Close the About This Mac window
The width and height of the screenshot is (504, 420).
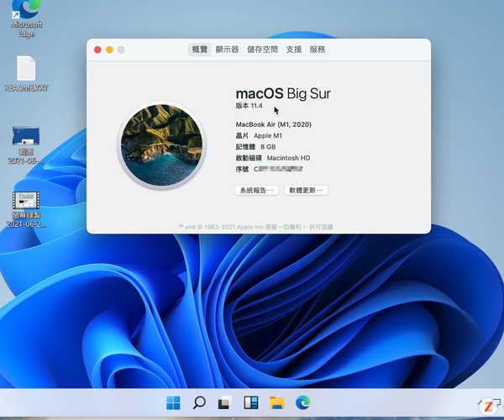(97, 50)
